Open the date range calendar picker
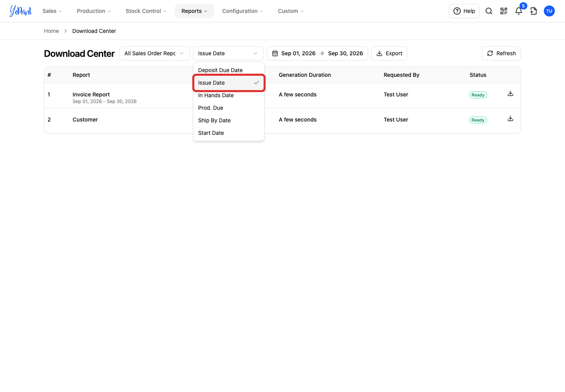This screenshot has width=565, height=392. click(317, 53)
